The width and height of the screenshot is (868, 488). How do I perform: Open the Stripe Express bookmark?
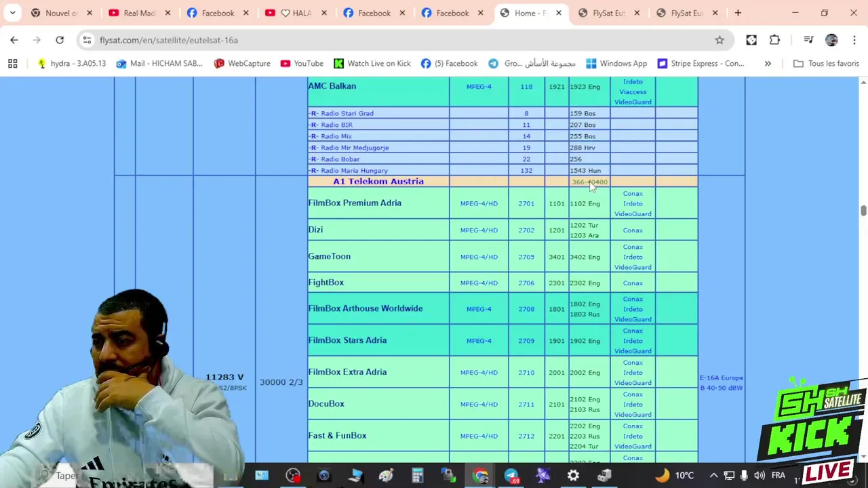pyautogui.click(x=701, y=63)
